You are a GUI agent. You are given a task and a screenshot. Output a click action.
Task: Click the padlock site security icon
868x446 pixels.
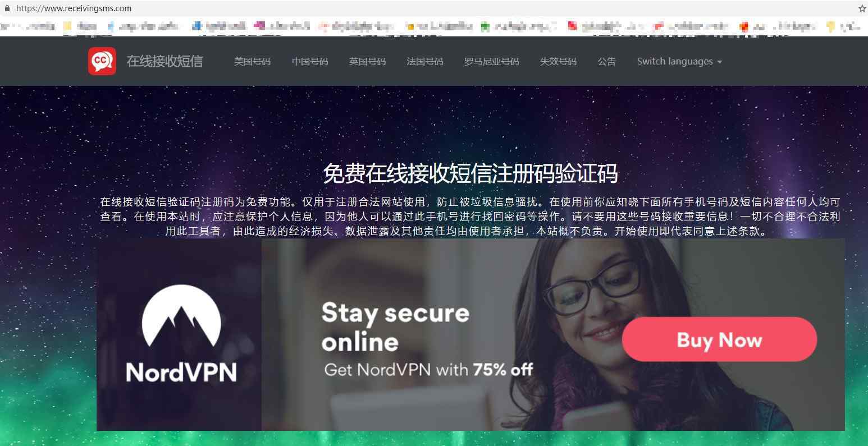pyautogui.click(x=7, y=8)
